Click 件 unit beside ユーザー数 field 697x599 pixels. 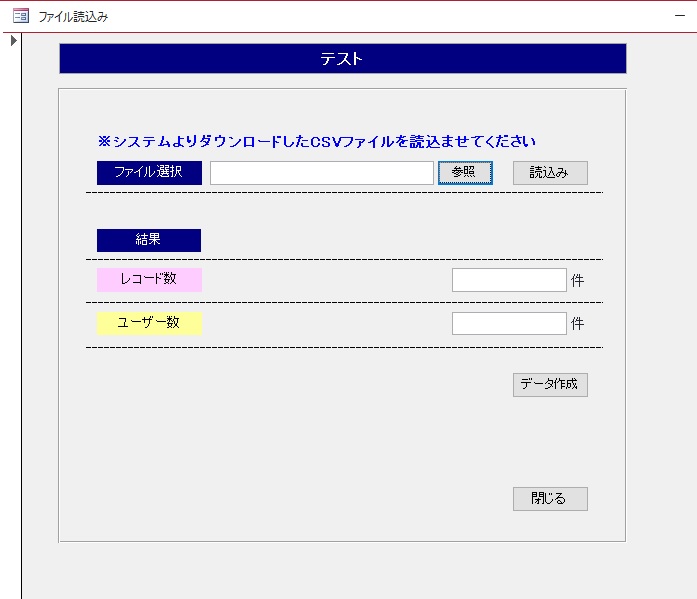point(577,324)
